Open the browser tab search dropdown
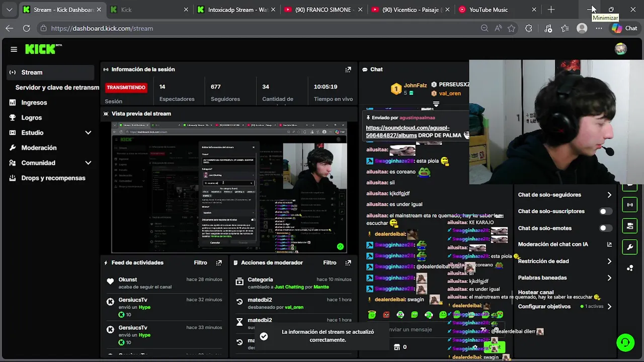The width and height of the screenshot is (644, 362). click(9, 10)
